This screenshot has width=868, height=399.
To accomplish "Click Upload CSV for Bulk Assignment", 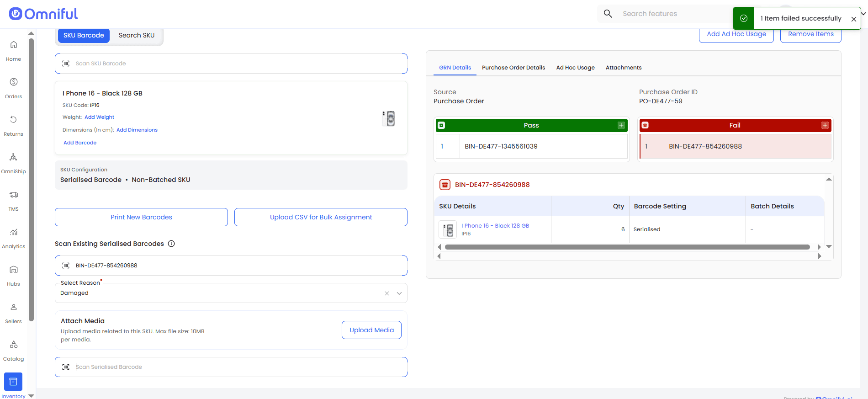I will [321, 217].
